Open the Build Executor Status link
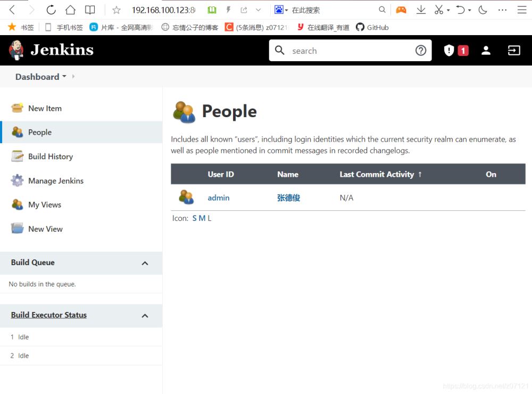This screenshot has height=394, width=532. pyautogui.click(x=49, y=315)
